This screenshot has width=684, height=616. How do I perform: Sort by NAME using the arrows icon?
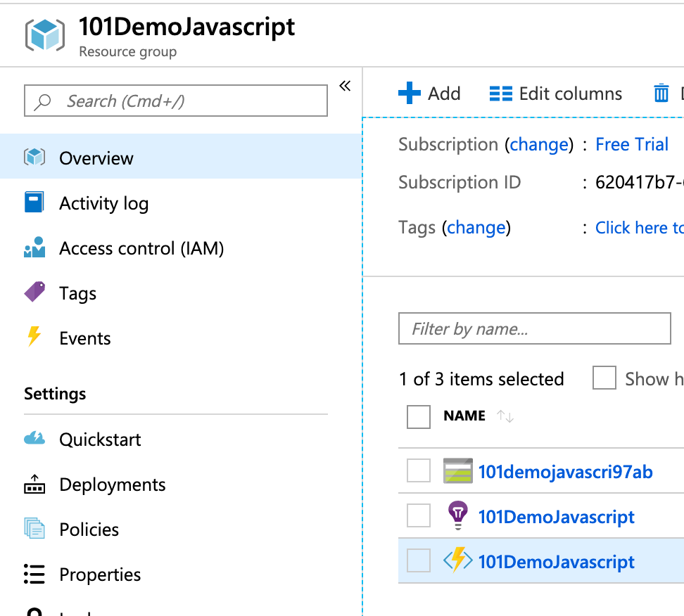(505, 416)
